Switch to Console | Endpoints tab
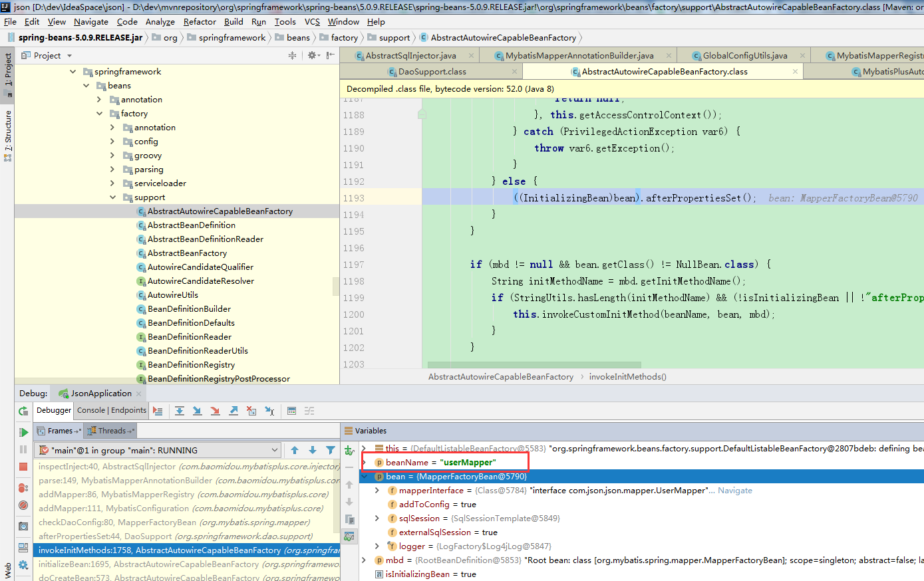 pyautogui.click(x=111, y=410)
